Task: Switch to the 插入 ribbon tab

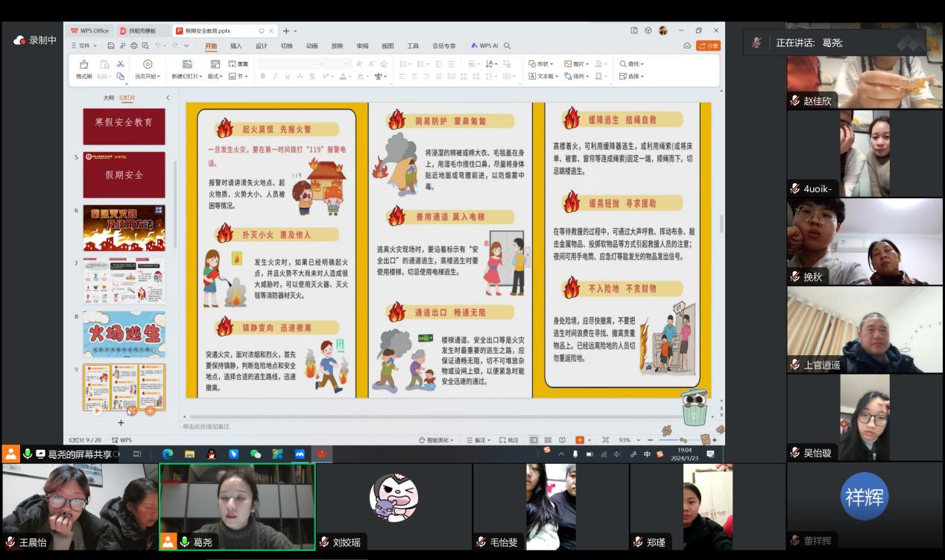Action: pos(236,45)
